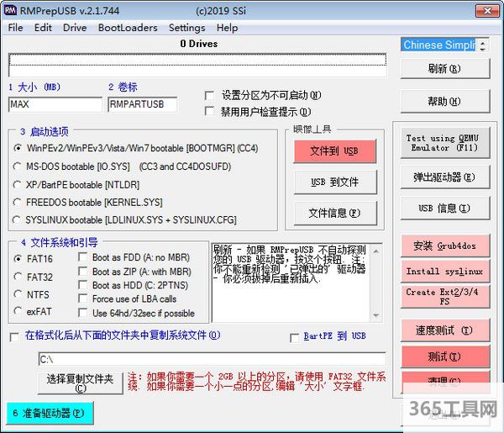Enable the Boot as FDD checkbox
The height and width of the screenshot is (433, 504).
(83, 258)
